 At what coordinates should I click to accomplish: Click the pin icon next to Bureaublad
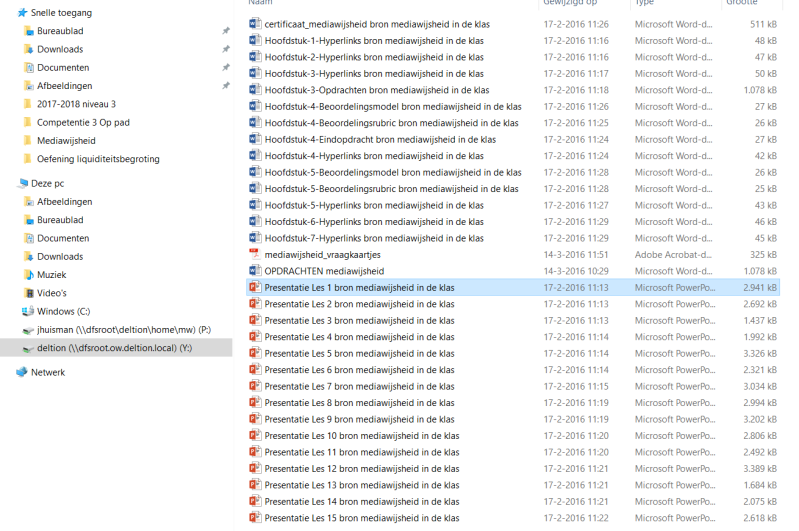[226, 31]
